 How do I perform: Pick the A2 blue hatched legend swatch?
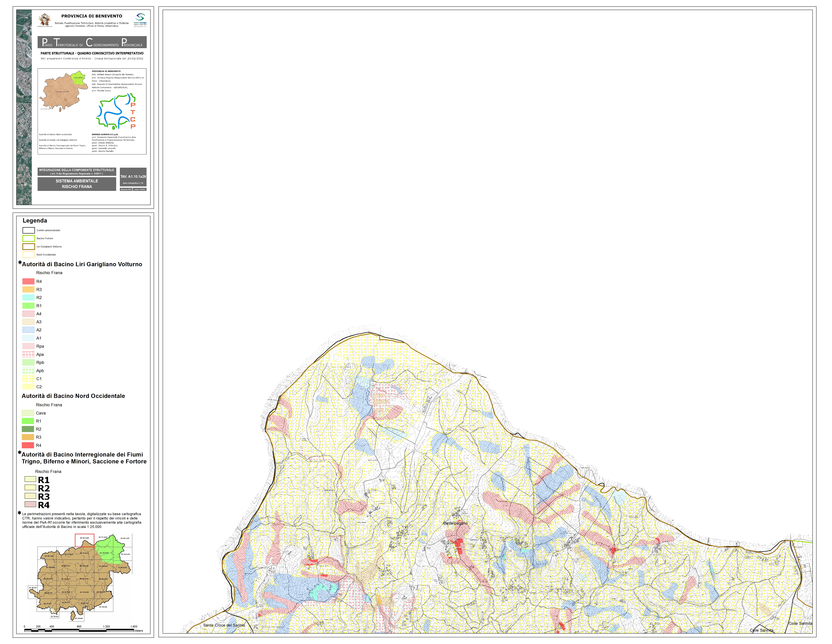point(29,330)
